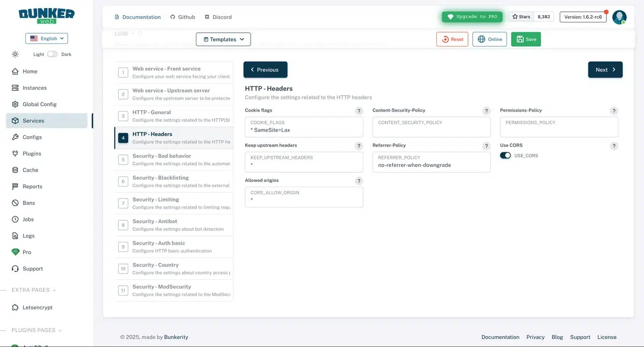Click the PERMISSIONS_POLICY input field
Viewport: 644px width, 347px height.
[559, 127]
